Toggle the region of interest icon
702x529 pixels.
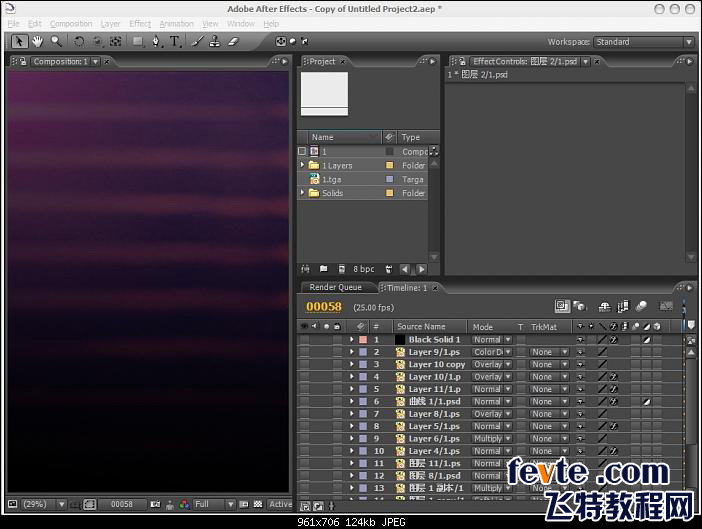pos(244,504)
